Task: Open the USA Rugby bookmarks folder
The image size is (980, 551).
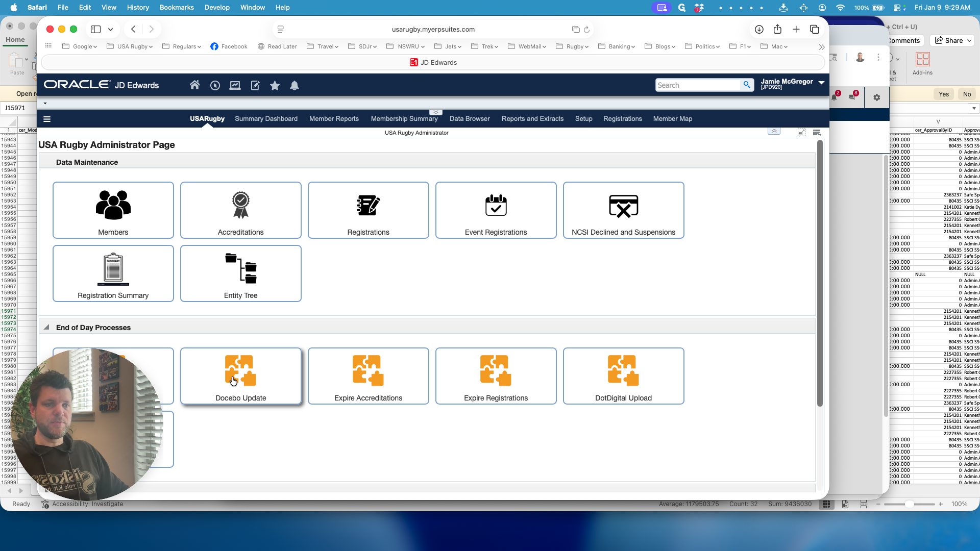Action: coord(130,46)
